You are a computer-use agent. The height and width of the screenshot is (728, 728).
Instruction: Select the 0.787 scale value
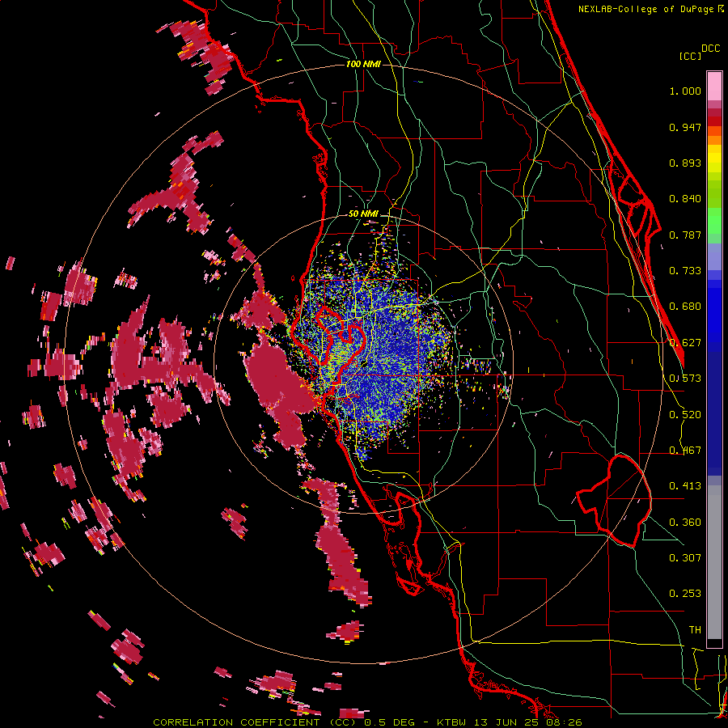[685, 235]
